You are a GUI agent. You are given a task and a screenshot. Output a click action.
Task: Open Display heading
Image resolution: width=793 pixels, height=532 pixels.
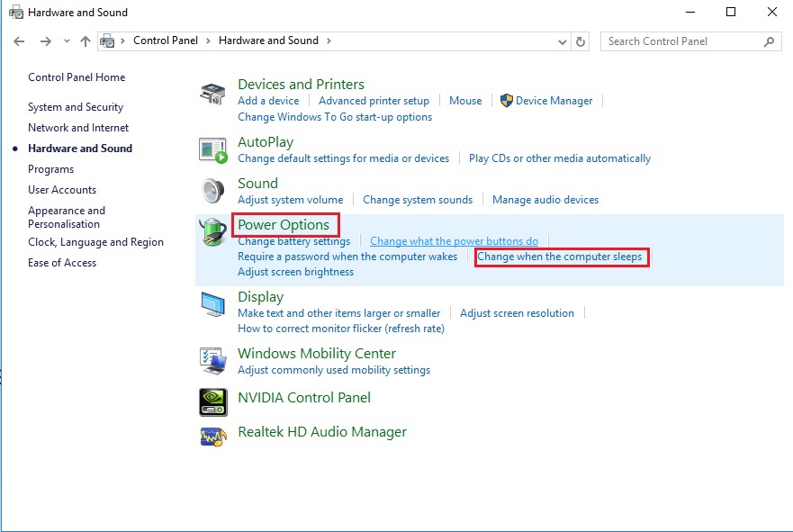coord(260,297)
